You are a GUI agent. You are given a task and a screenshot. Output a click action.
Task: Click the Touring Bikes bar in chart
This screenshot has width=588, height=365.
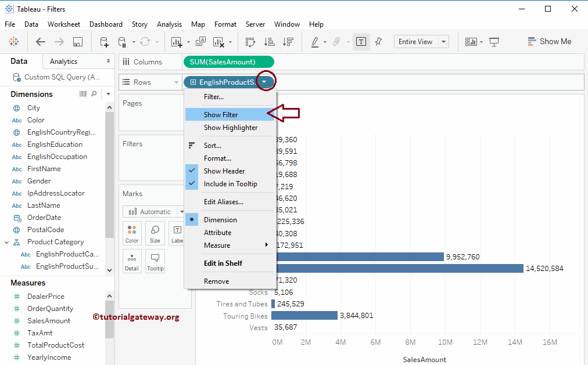coord(304,316)
